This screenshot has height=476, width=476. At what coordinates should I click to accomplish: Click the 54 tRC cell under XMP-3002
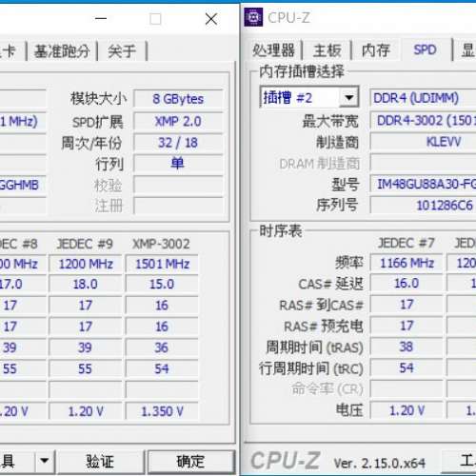[162, 368]
